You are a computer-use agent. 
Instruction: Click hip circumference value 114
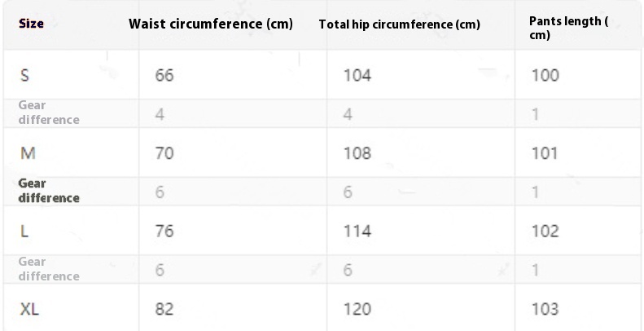[x=357, y=232]
